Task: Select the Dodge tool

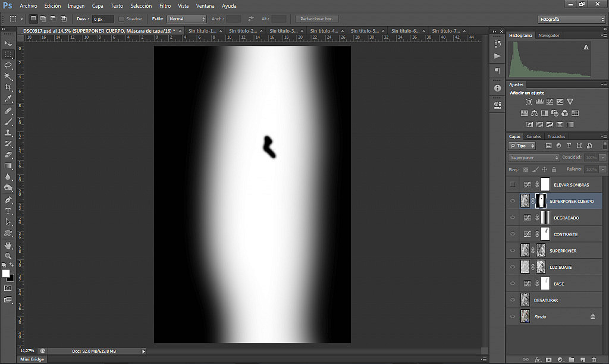Action: [x=8, y=188]
